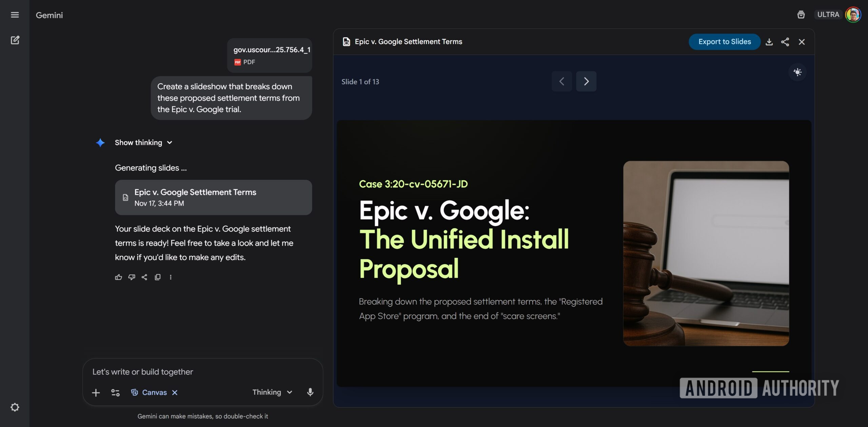Open the navigation sidebar hamburger icon
Screen dimensions: 868x427
click(x=15, y=15)
